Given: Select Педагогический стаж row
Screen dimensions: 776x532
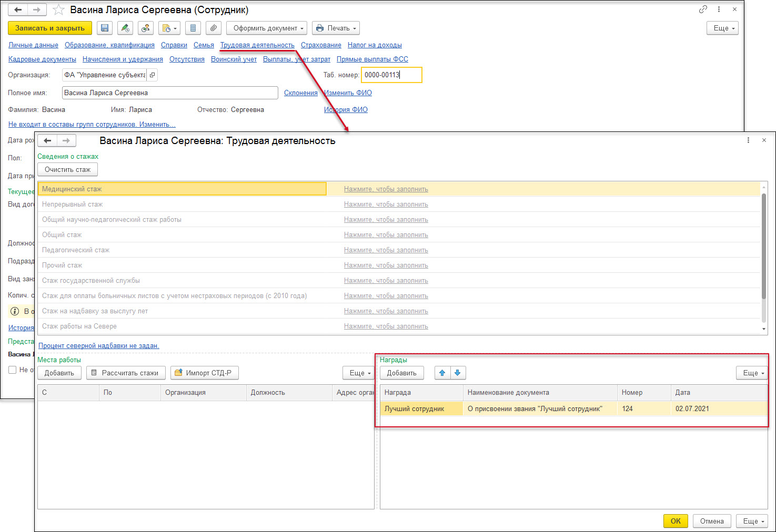Looking at the screenshot, I should (x=399, y=250).
